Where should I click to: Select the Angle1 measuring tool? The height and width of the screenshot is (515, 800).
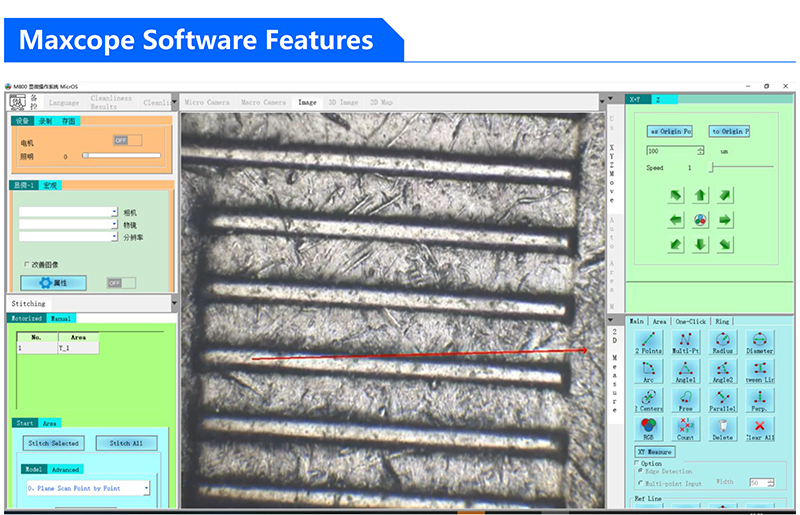685,372
